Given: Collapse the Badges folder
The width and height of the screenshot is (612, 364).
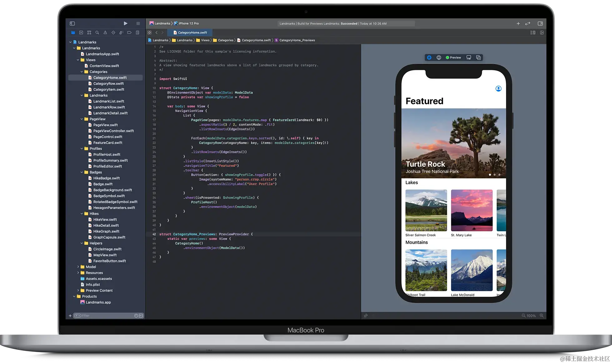Looking at the screenshot, I should (x=82, y=172).
